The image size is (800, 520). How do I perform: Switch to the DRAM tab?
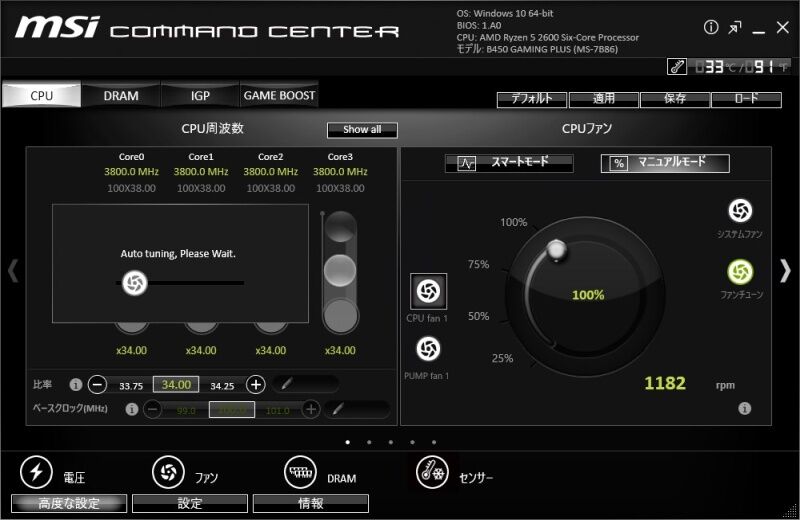point(121,95)
